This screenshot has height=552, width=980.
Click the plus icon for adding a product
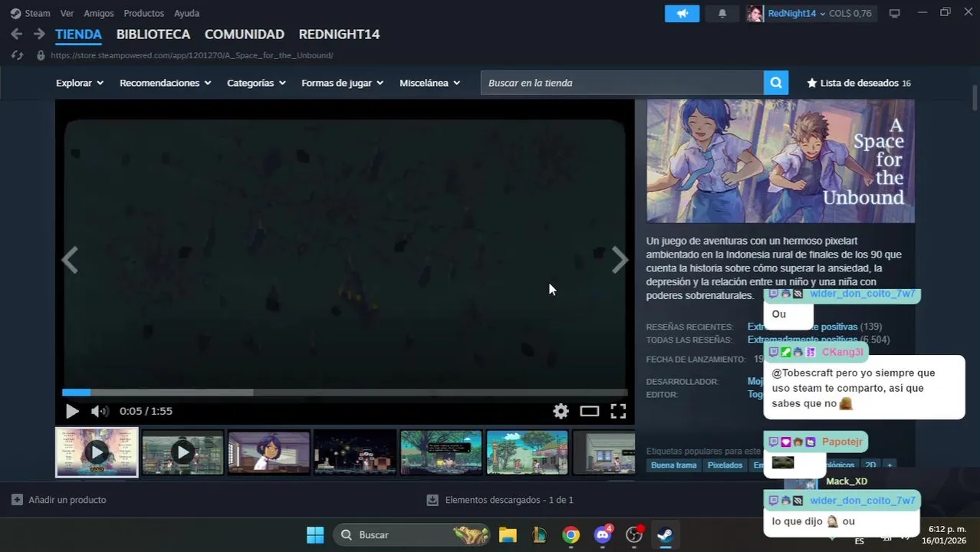(x=17, y=500)
